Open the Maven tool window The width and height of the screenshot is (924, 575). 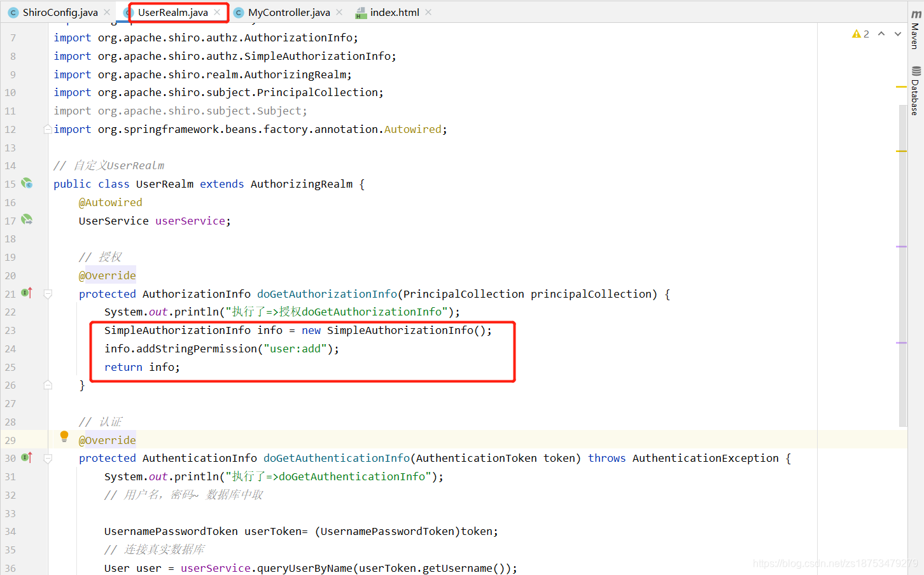click(916, 30)
